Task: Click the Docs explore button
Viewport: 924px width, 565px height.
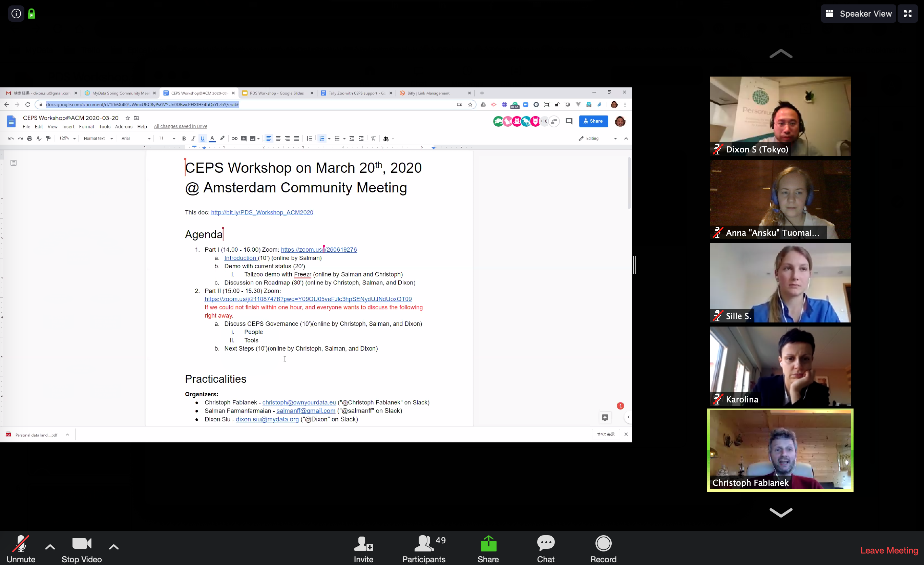Action: click(x=605, y=417)
